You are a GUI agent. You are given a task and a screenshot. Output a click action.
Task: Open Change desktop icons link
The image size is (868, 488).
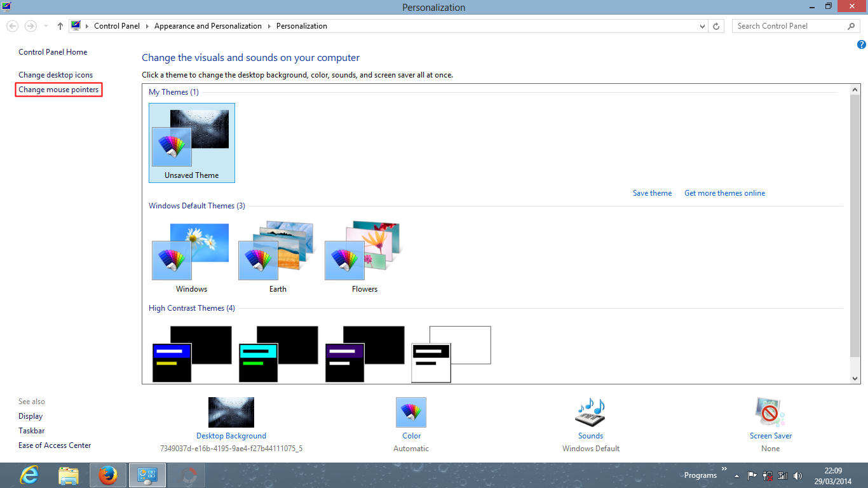(x=56, y=75)
